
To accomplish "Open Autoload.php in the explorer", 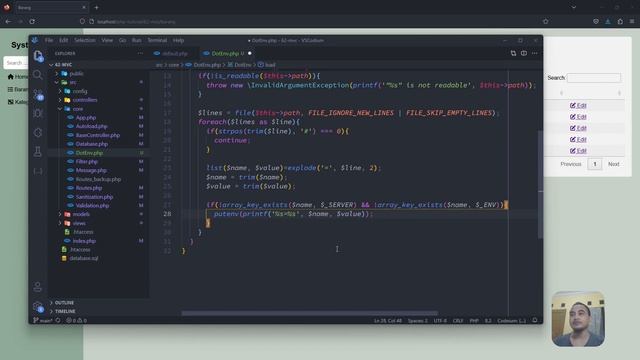I will tap(91, 127).
